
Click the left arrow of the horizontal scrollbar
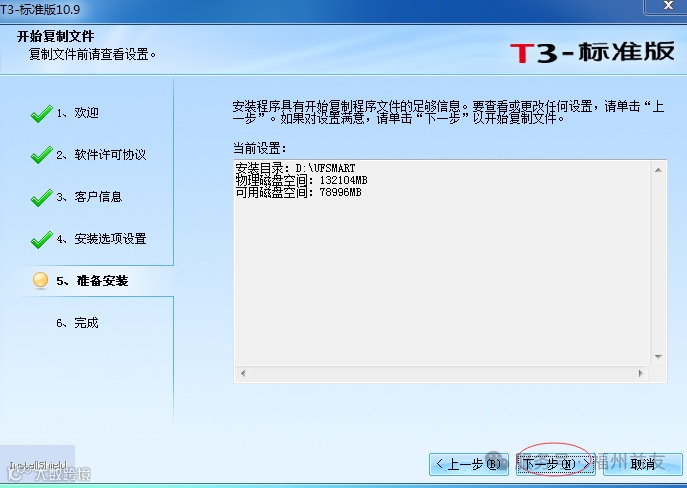(x=243, y=373)
